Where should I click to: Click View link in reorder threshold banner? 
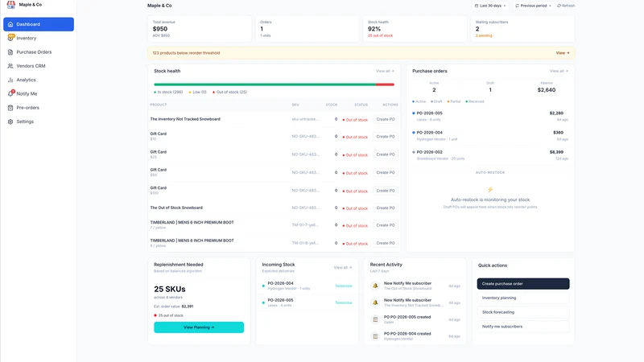[563, 53]
